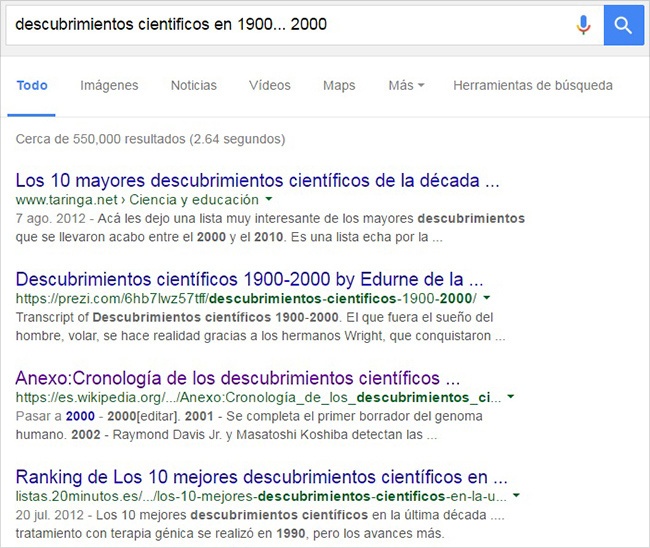Open Herramientas de búsqueda
The width and height of the screenshot is (650, 548).
pos(533,85)
